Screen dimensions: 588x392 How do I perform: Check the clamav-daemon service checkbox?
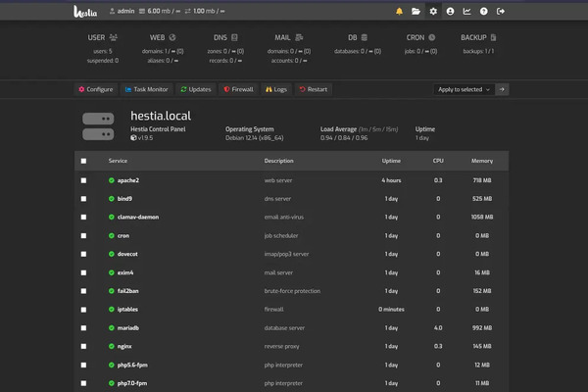coord(83,218)
